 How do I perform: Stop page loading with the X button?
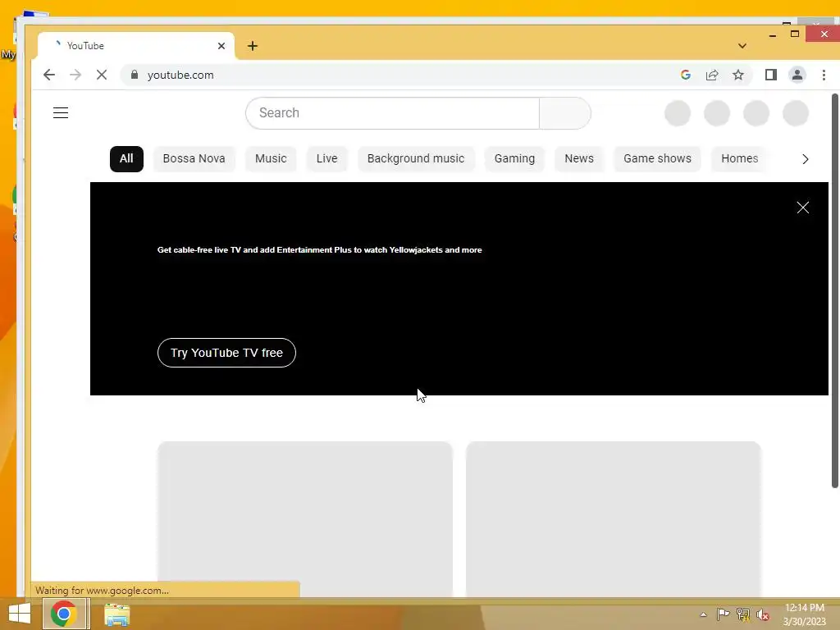pyautogui.click(x=101, y=75)
